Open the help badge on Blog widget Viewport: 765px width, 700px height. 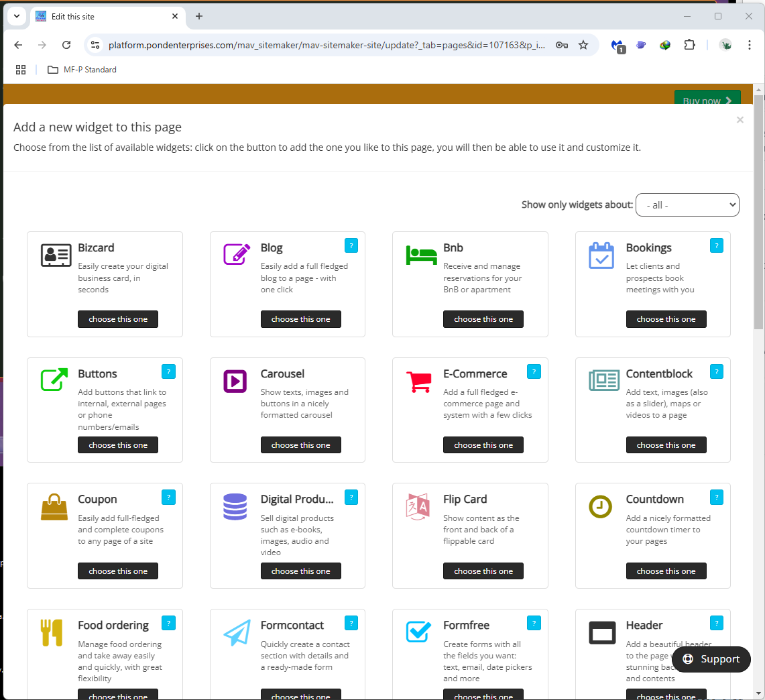click(x=351, y=245)
